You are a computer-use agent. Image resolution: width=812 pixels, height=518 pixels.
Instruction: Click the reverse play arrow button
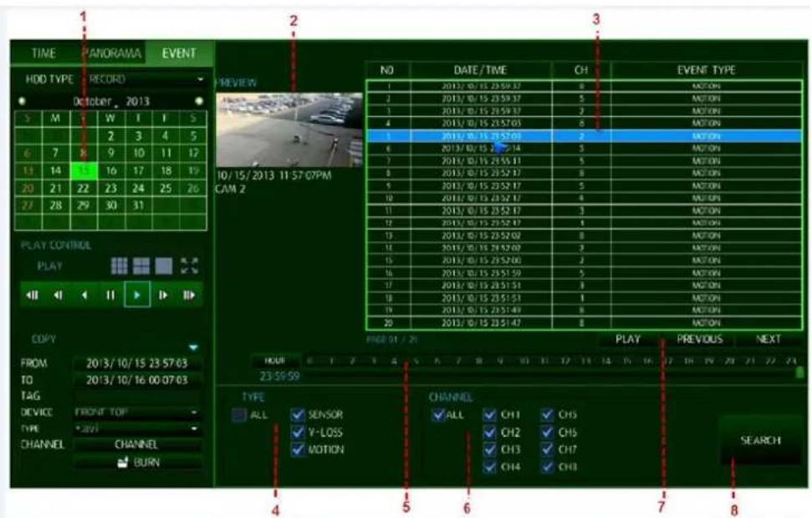[x=84, y=295]
